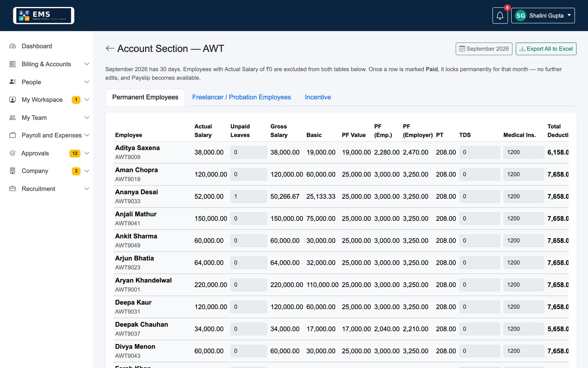Click Aditya Saxena's Unpaid Leaves field
This screenshot has height=368, width=588.
[x=248, y=152]
